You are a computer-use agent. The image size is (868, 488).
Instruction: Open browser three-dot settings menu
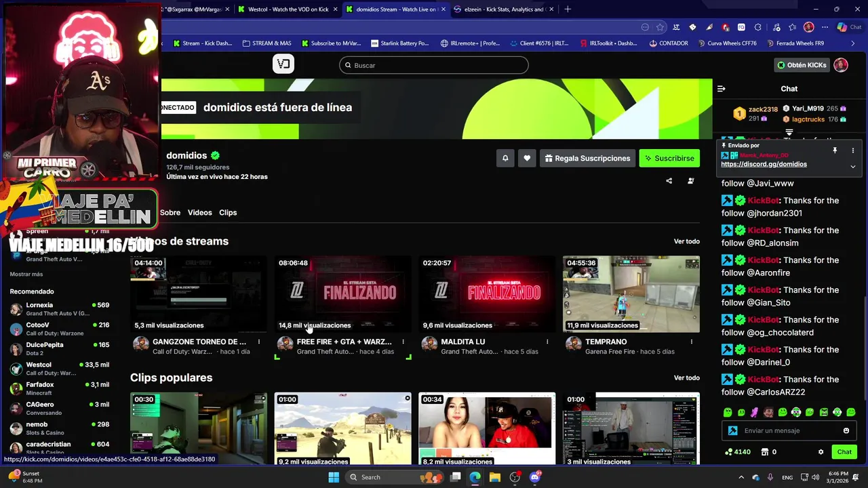click(825, 27)
